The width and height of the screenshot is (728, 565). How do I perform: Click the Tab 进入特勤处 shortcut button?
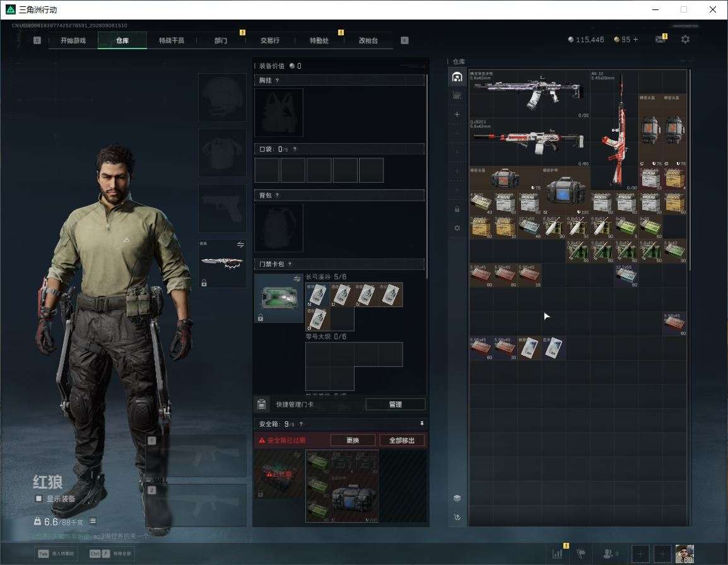[56, 554]
